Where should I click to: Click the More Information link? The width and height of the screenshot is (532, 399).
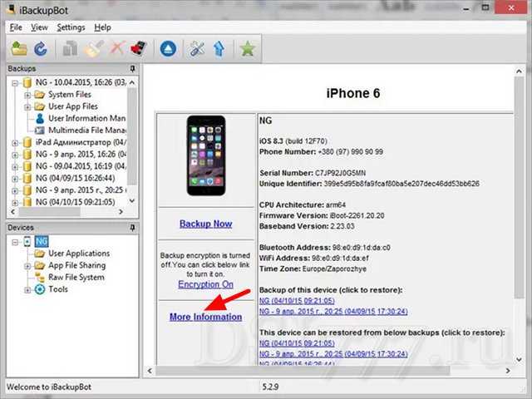[205, 317]
